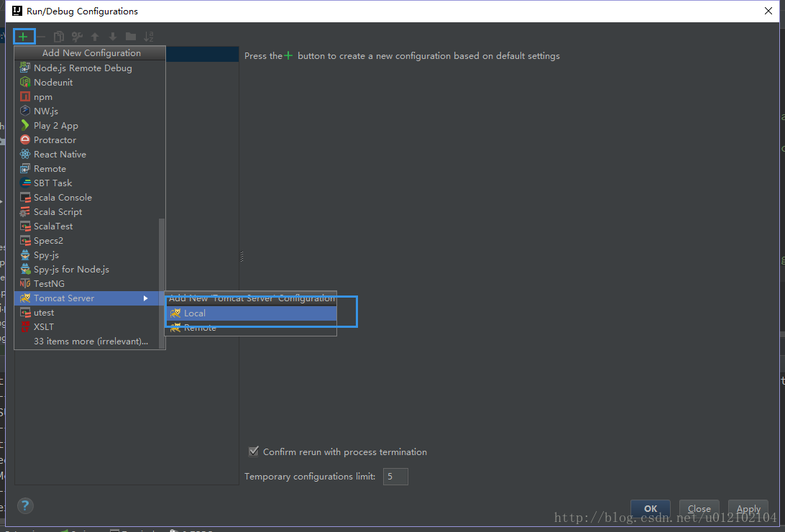The image size is (785, 532).
Task: Click the React Native atom icon
Action: point(25,154)
